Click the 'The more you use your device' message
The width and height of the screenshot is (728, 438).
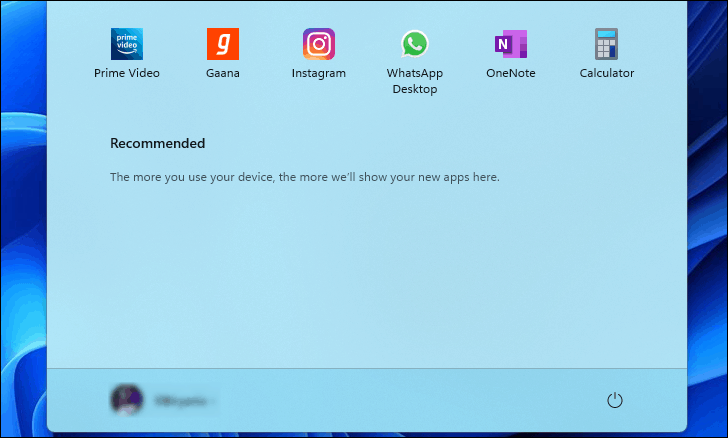(x=305, y=177)
